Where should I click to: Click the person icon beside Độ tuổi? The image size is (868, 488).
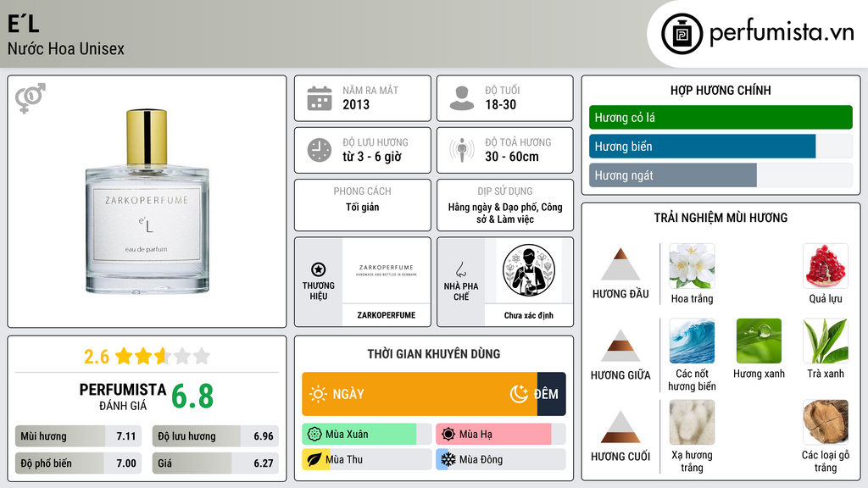[x=462, y=98]
